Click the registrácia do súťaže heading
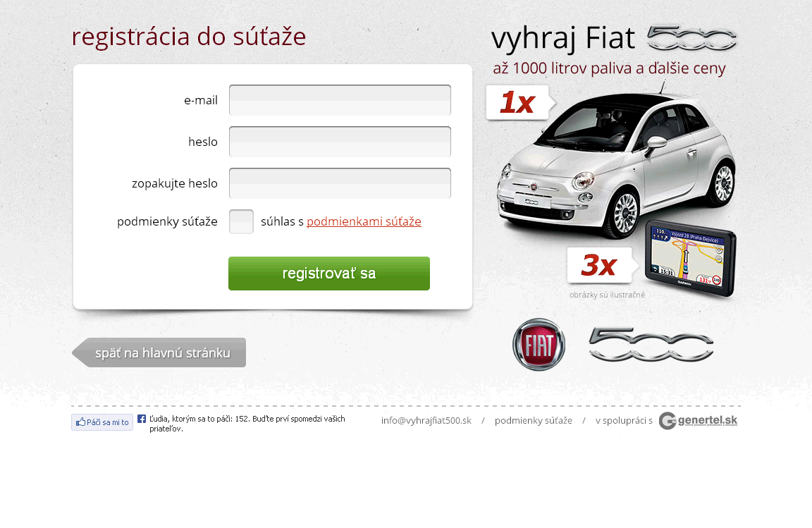Image resolution: width=812 pixels, height=528 pixels. tap(188, 37)
